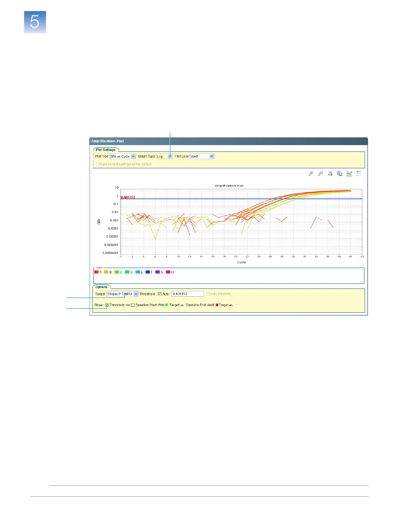
Task: Expand the Graph Type dropdown
Action: [170, 157]
